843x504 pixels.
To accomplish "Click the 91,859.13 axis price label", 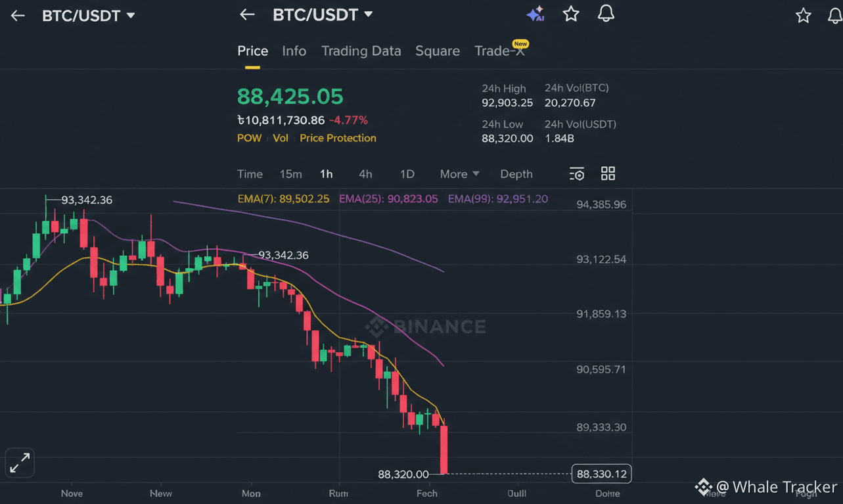I will (x=601, y=314).
